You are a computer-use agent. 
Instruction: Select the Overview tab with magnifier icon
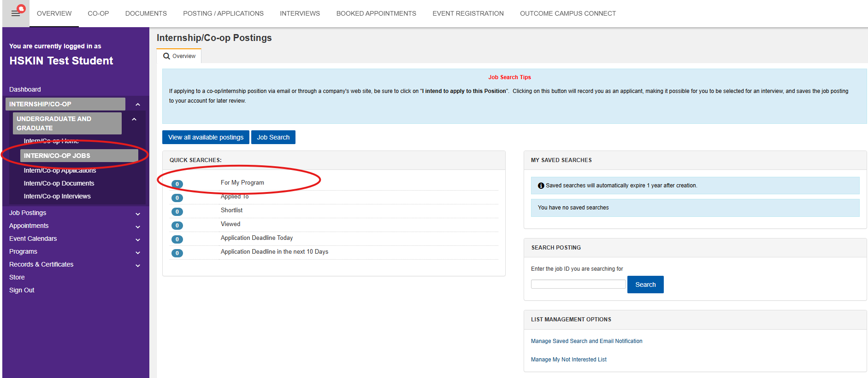click(x=179, y=56)
